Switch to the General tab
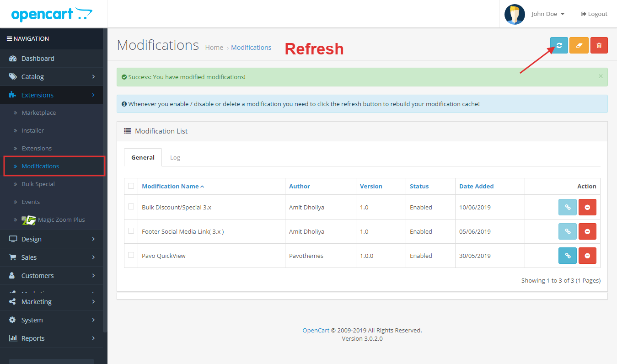617x364 pixels. pos(143,157)
